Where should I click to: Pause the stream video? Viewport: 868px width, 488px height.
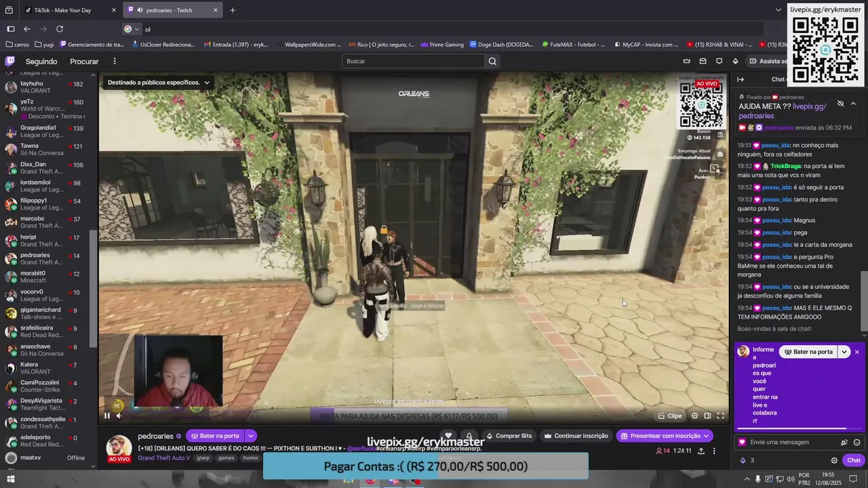coord(106,415)
